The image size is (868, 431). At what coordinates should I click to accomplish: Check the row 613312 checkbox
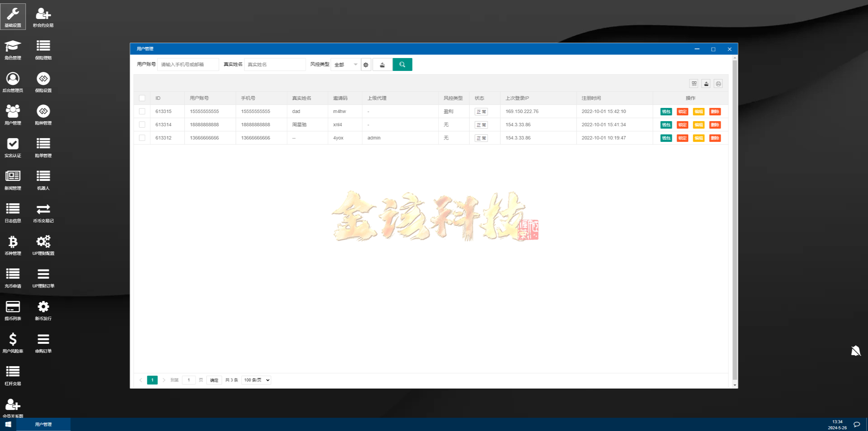click(142, 138)
